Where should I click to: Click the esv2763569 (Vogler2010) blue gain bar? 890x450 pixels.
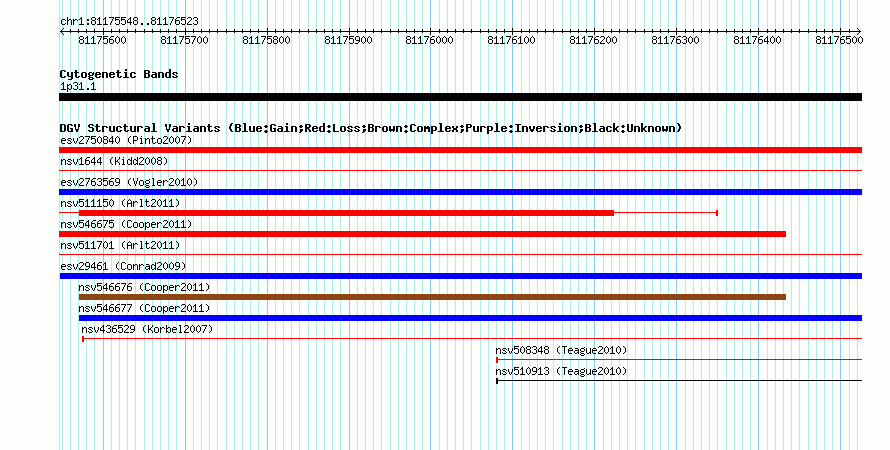[460, 192]
